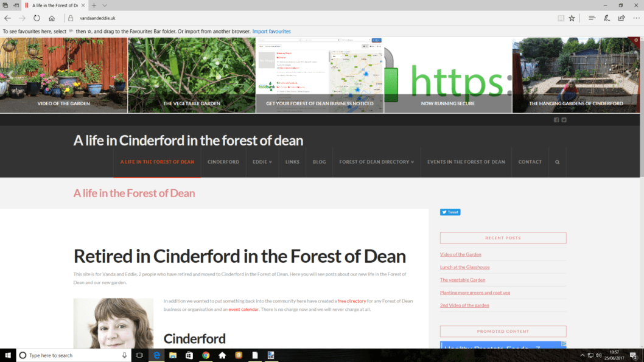Click Type here to search box

point(74,355)
